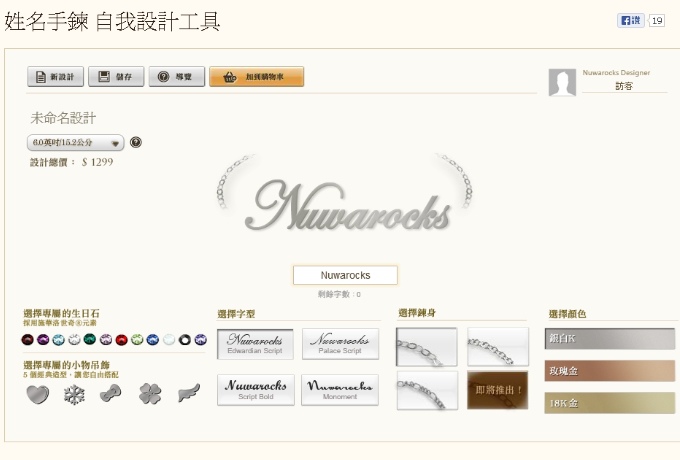Viewport: 680px width, 460px height.
Task: Choose the 銀白K silver color
Action: pyautogui.click(x=610, y=339)
